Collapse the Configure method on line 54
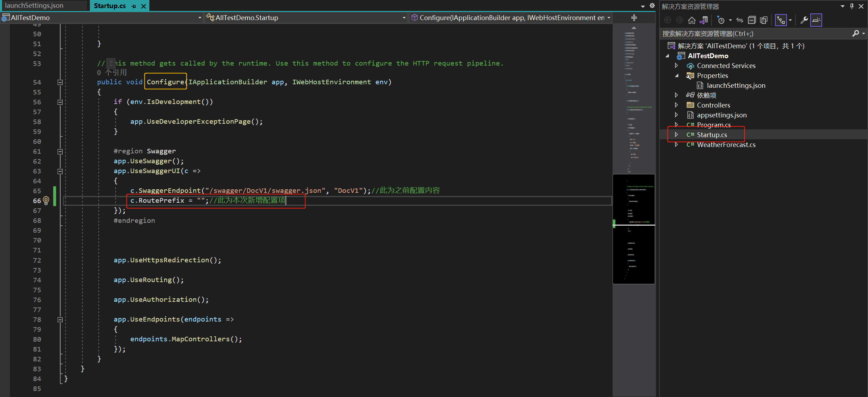The height and width of the screenshot is (397, 868). pos(60,82)
